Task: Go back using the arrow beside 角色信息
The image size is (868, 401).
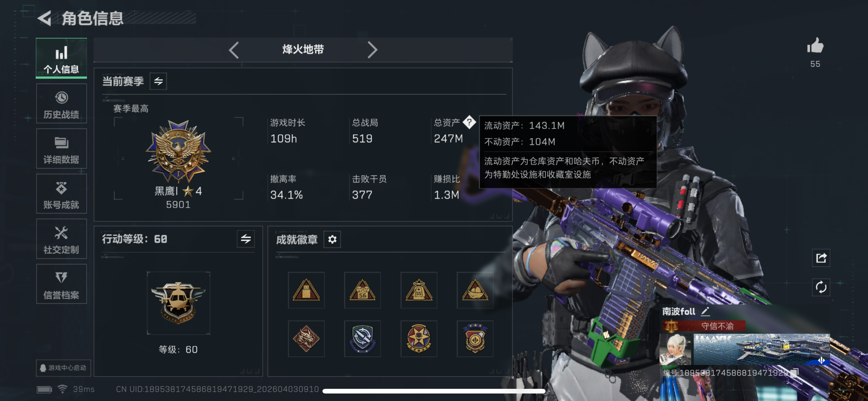Action: click(x=44, y=18)
